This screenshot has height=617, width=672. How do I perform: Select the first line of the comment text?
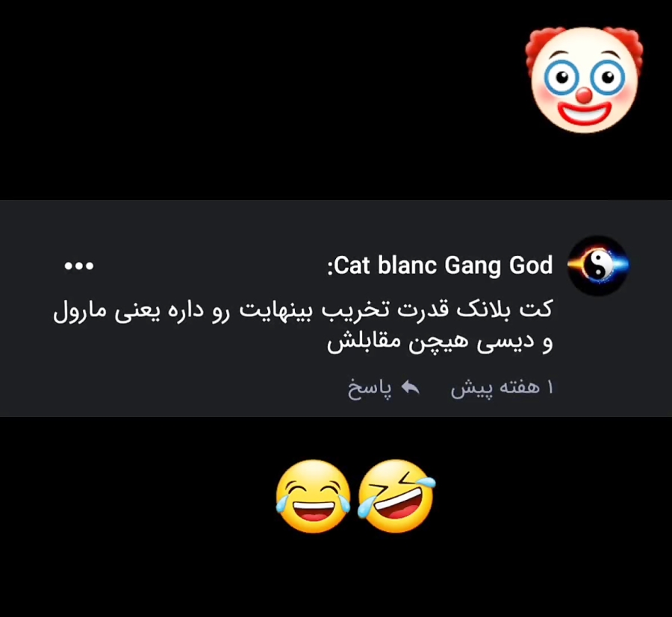pos(303,311)
